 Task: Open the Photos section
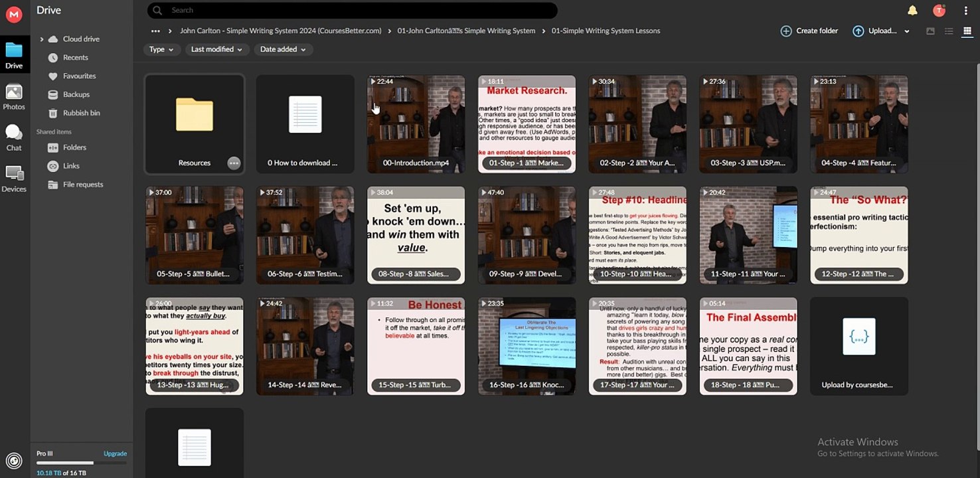14,97
